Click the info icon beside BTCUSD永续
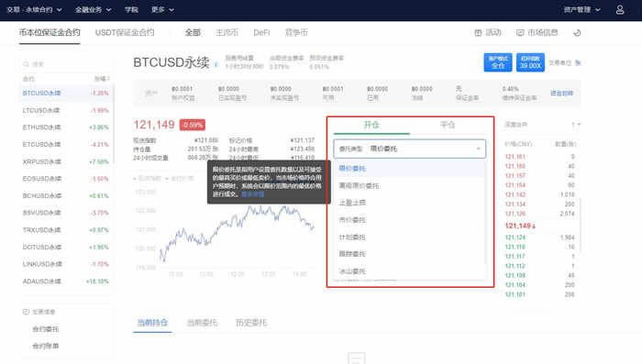Viewport: 642px width, 364px height. pyautogui.click(x=216, y=64)
